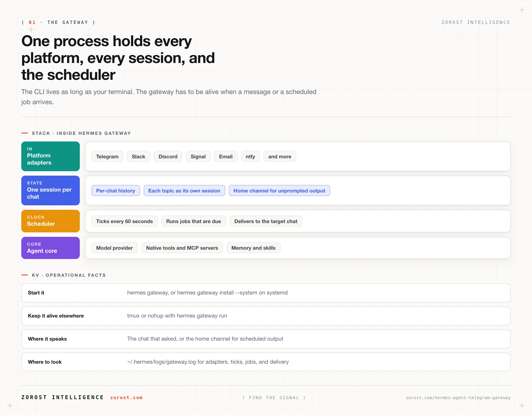Click 'Each topic as its own session' chip

pos(184,190)
